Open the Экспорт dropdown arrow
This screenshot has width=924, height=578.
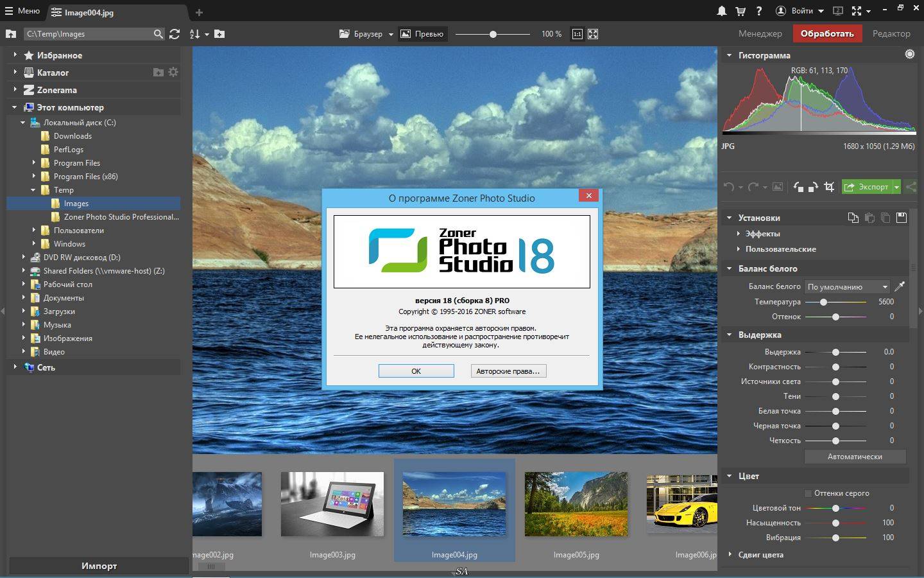click(x=896, y=187)
